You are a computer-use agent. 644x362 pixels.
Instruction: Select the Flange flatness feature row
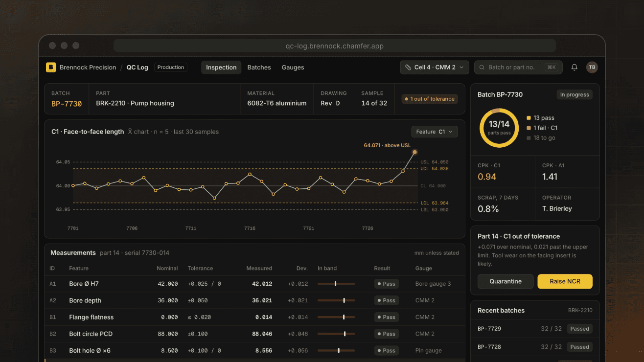[254, 317]
